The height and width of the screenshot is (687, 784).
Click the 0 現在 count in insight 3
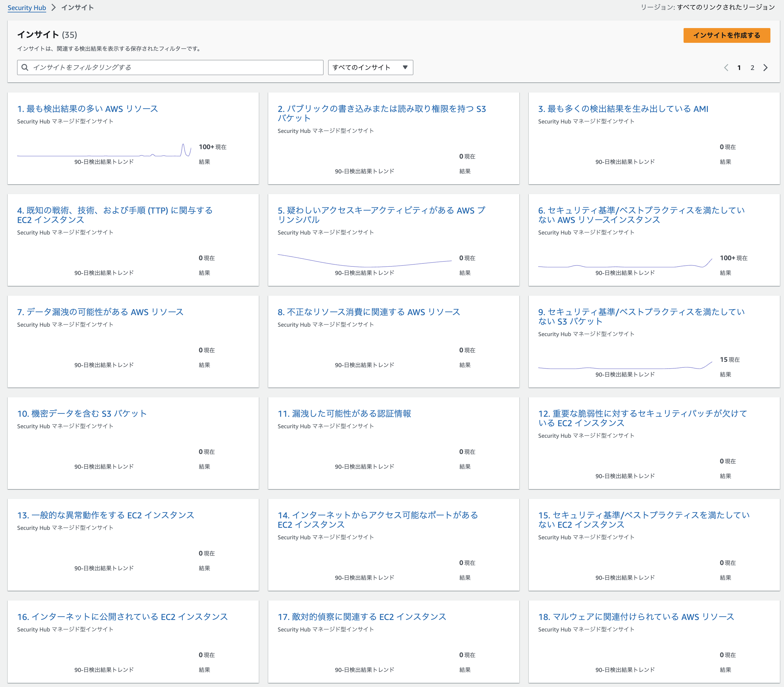click(728, 147)
